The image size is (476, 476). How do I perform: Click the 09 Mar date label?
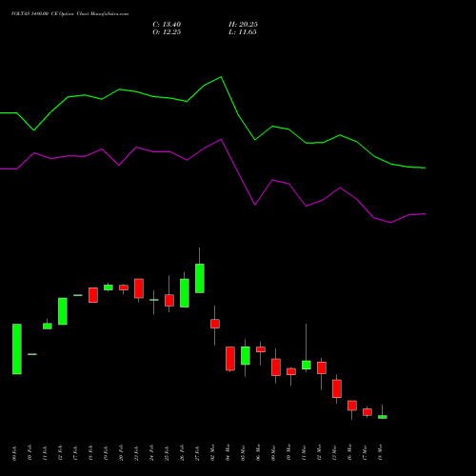274,453
